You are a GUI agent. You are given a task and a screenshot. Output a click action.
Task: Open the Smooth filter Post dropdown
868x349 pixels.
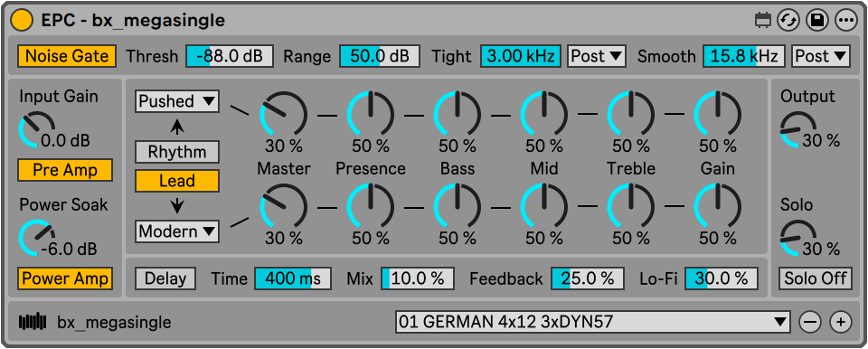tap(821, 56)
